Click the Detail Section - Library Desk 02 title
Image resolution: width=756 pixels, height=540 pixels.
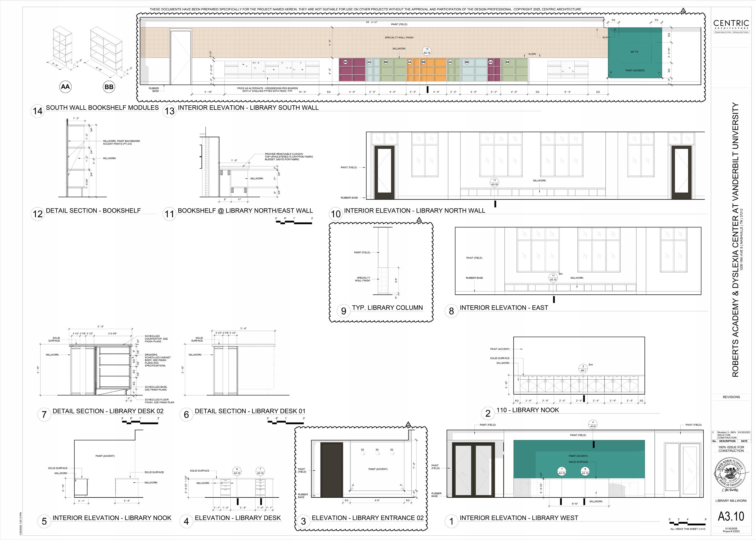pyautogui.click(x=108, y=411)
